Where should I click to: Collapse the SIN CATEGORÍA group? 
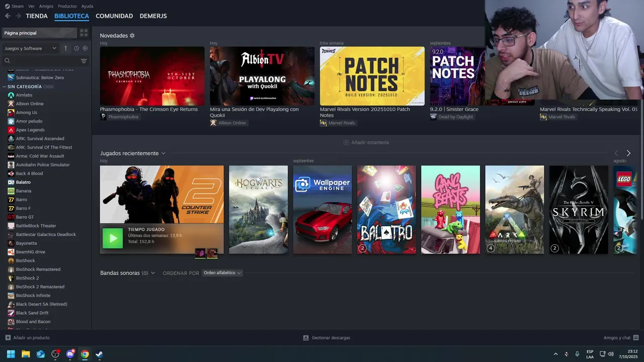(5, 86)
